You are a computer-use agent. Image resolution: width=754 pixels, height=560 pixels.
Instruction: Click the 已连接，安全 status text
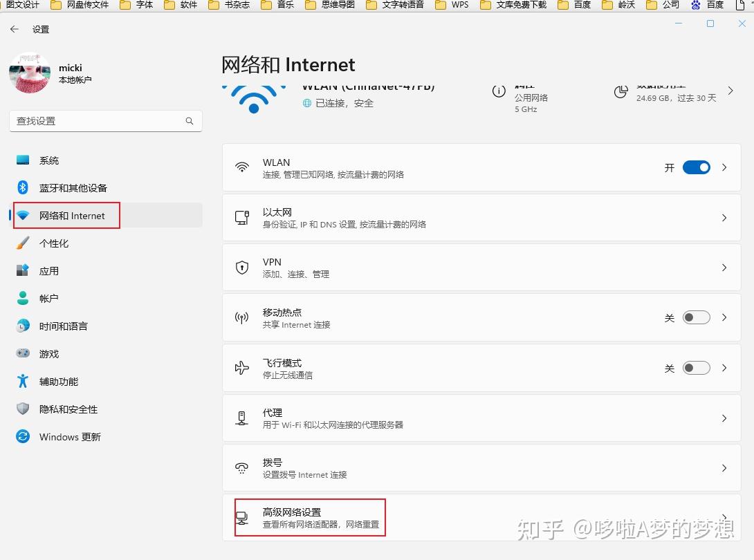344,103
